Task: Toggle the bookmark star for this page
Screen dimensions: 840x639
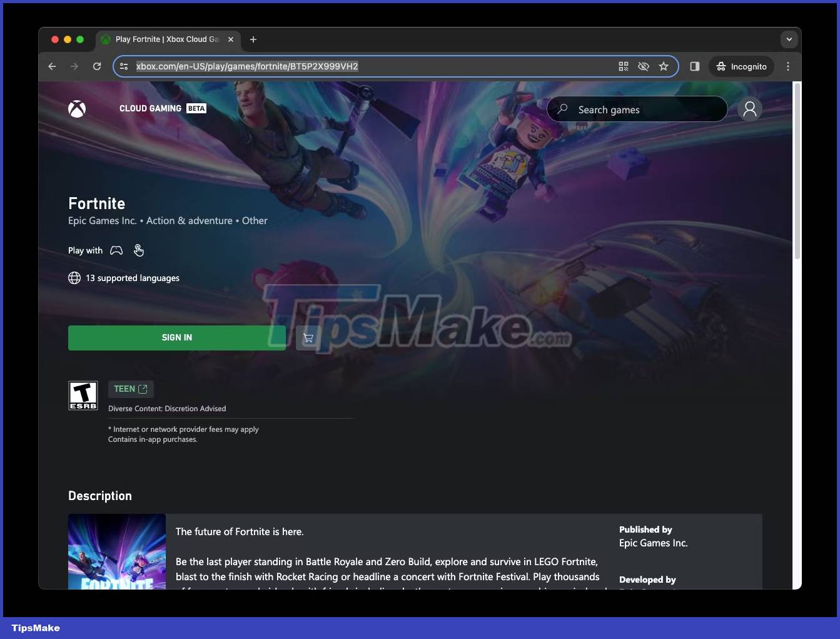Action: tap(664, 66)
